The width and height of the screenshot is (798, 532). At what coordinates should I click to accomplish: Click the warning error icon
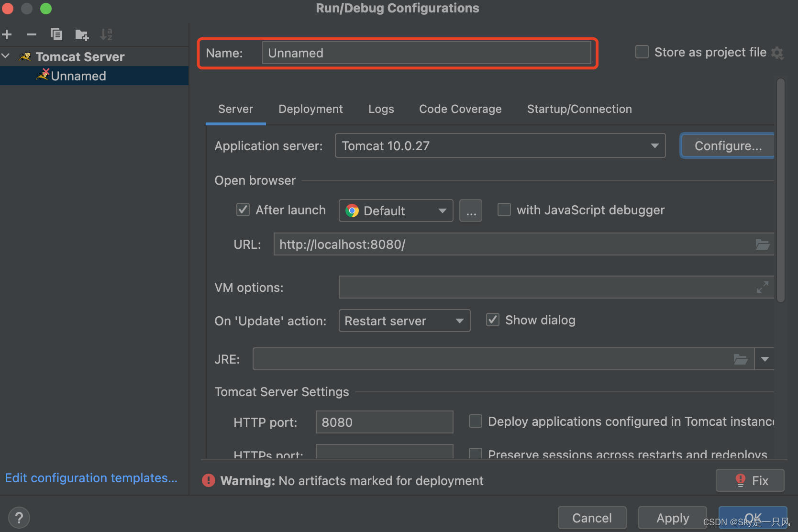209,480
